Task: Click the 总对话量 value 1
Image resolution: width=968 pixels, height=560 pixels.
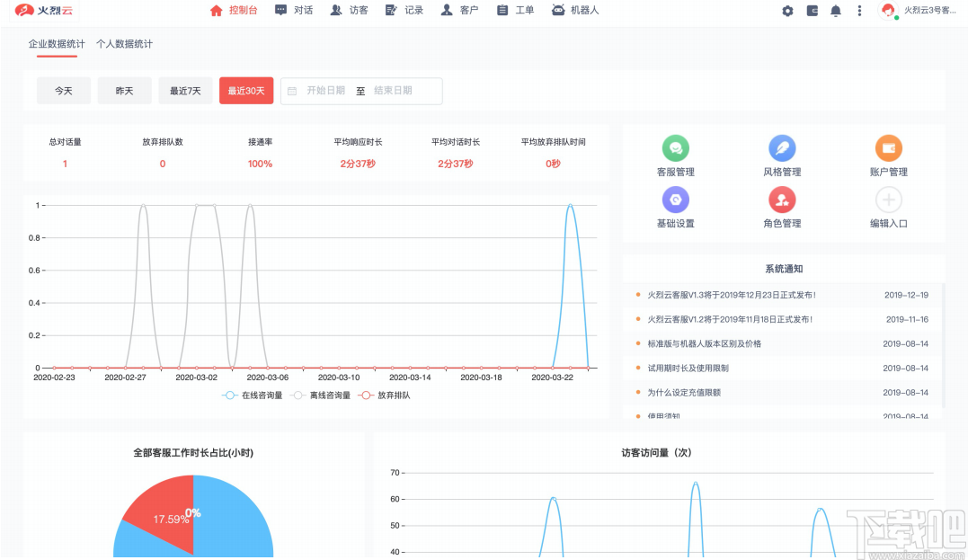Action: [x=65, y=164]
